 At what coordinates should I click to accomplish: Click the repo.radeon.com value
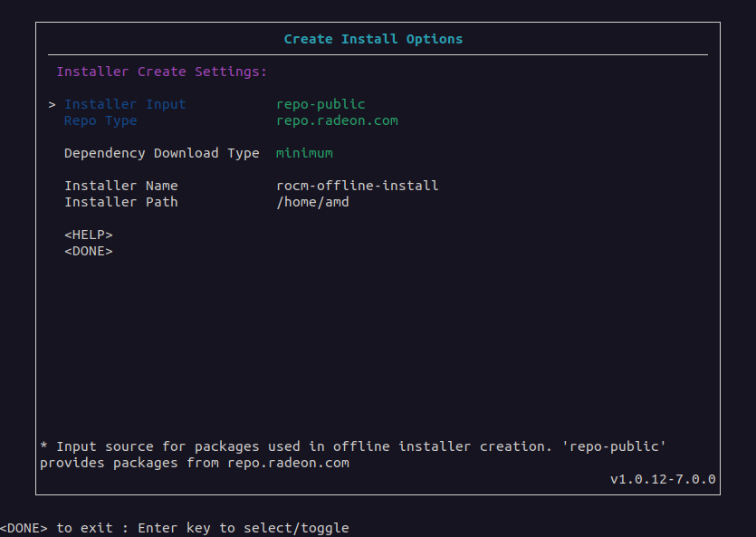click(x=337, y=121)
